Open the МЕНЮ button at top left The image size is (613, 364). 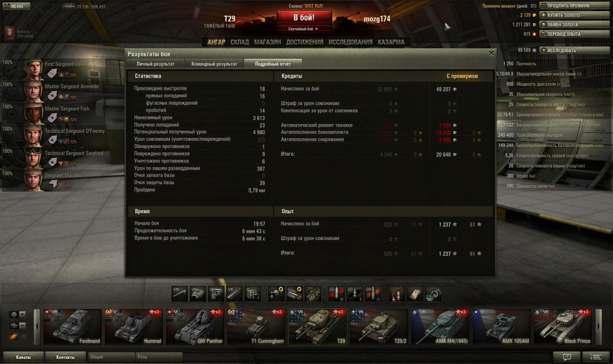16,6
